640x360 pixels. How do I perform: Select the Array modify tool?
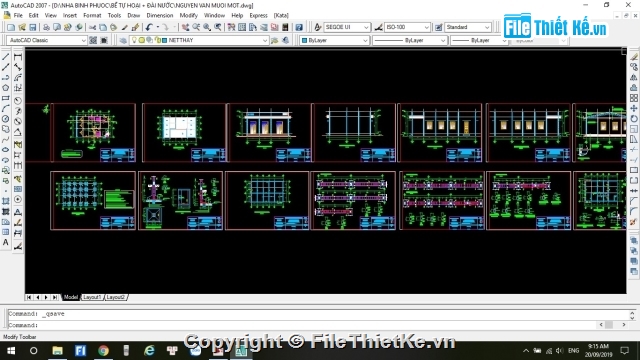(x=633, y=98)
